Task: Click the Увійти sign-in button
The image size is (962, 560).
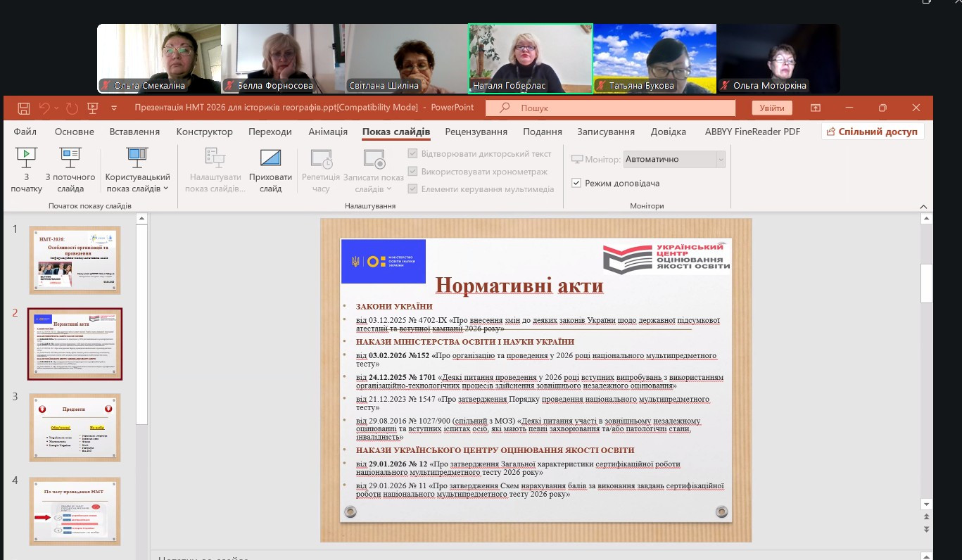Action: [771, 108]
